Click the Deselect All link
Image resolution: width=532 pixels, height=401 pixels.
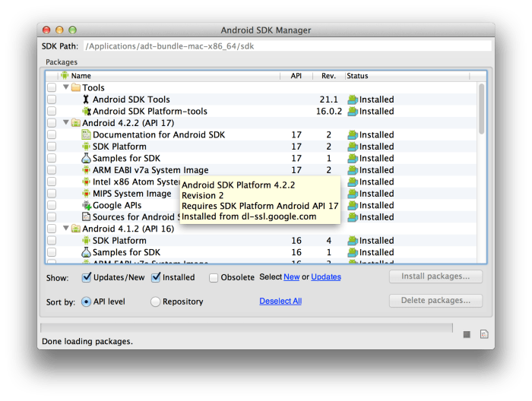click(280, 301)
